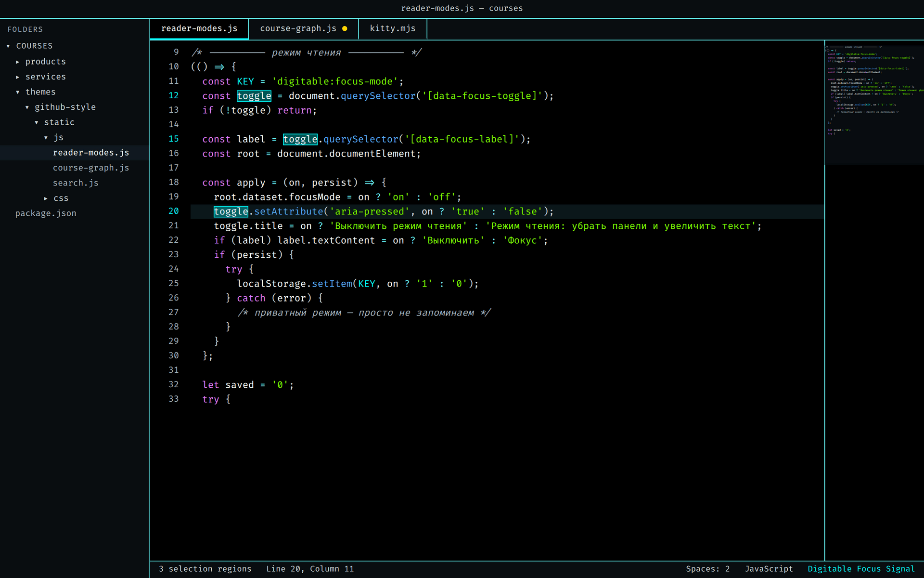
Task: Select the css folder name
Action: (x=61, y=198)
